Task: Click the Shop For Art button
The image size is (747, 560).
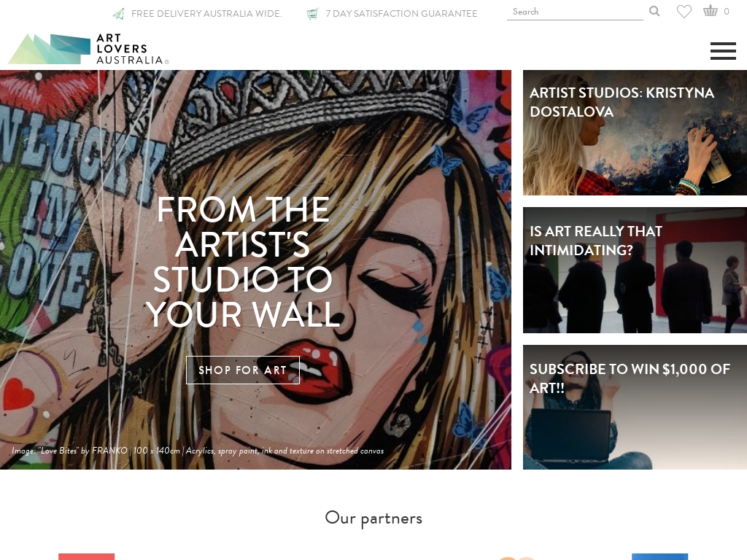Action: 242,370
